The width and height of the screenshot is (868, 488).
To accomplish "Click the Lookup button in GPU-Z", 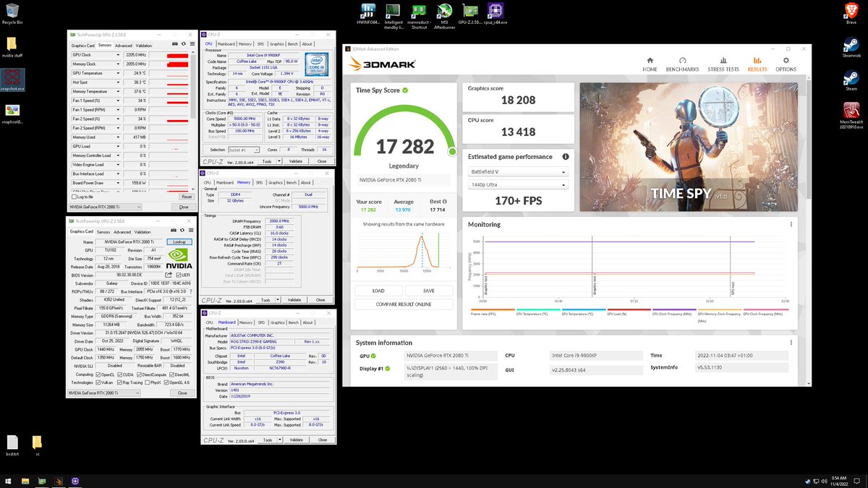I will click(x=179, y=242).
